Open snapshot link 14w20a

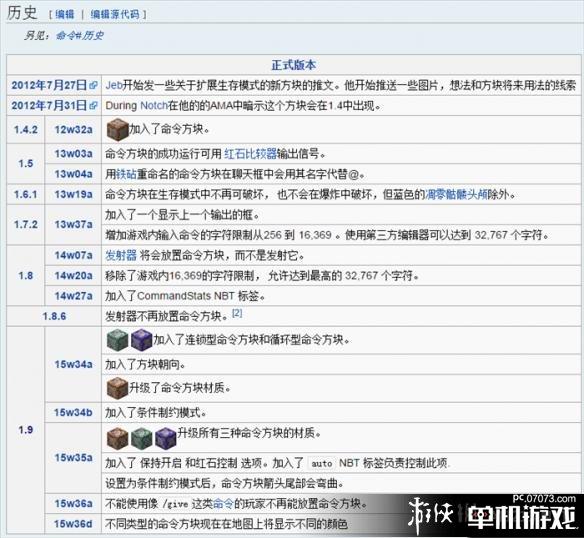(x=73, y=276)
